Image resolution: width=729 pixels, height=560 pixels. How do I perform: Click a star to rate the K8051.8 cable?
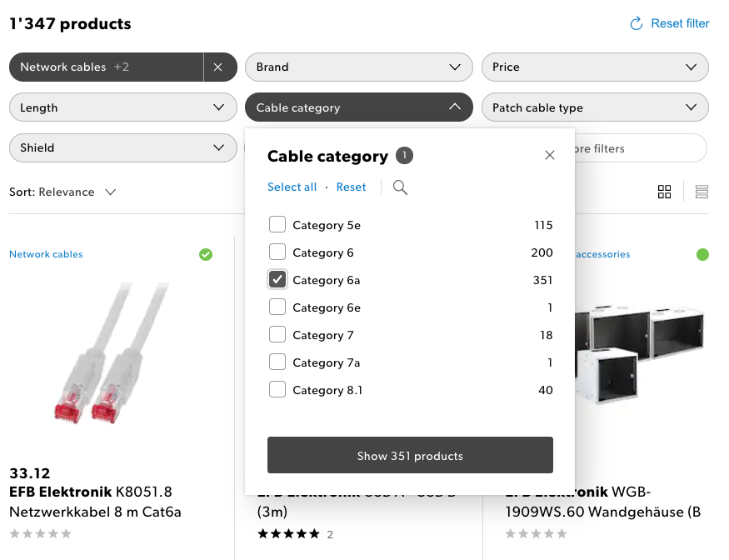click(x=41, y=534)
